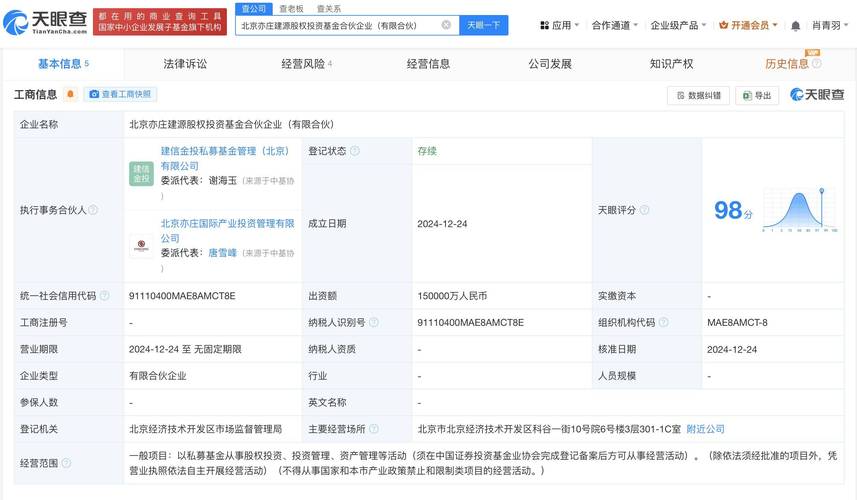Click the 成立日期 value 2024-12-24
This screenshot has height=500, width=857.
tap(442, 223)
